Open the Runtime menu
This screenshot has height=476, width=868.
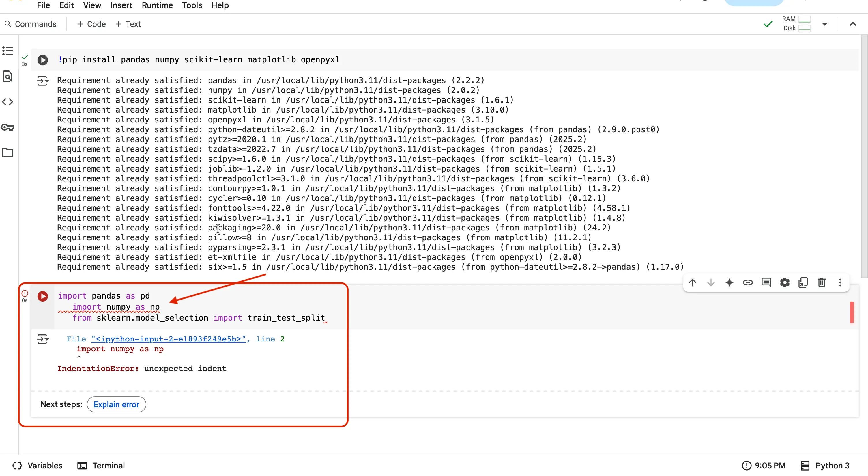click(x=157, y=5)
